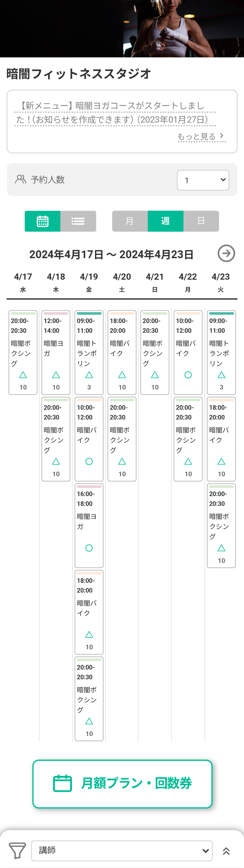Screen dimensions: 244x868
Task: Open 講師 filter dropdown
Action: pos(122,851)
